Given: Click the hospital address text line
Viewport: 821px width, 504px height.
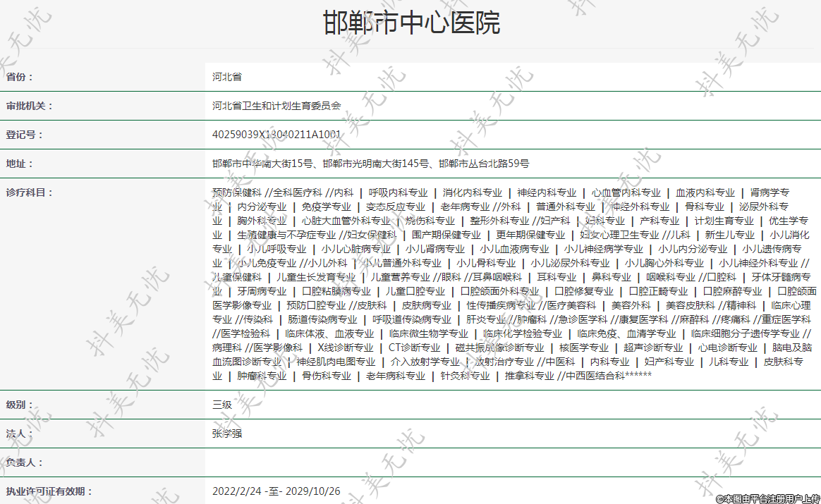Looking at the screenshot, I should click(371, 164).
